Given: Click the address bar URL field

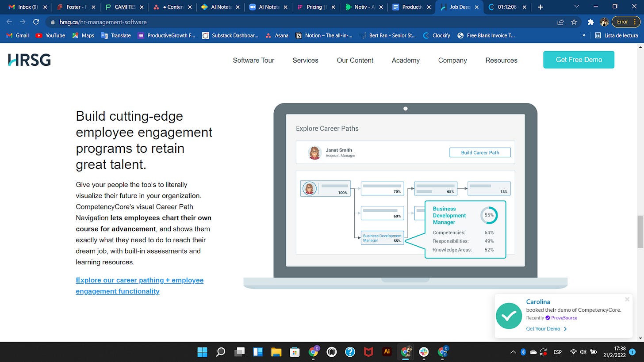Looking at the screenshot, I should click(x=301, y=22).
